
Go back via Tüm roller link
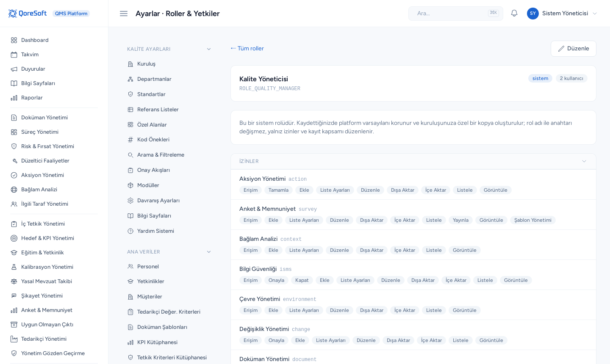coord(247,49)
